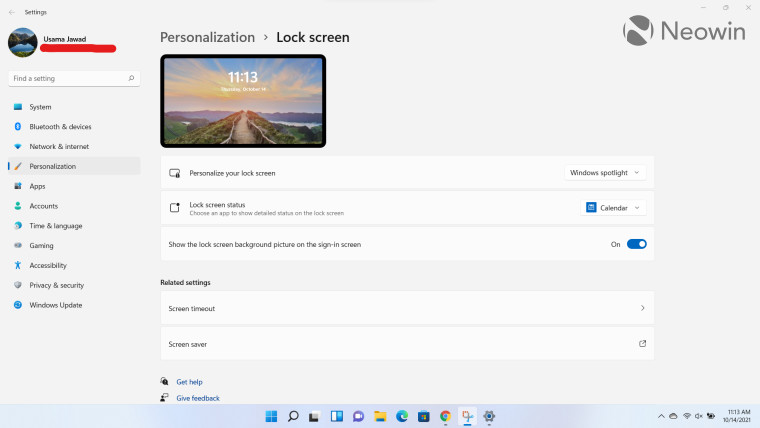The width and height of the screenshot is (760, 428).
Task: Open Microsoft Store from the taskbar
Action: [424, 416]
